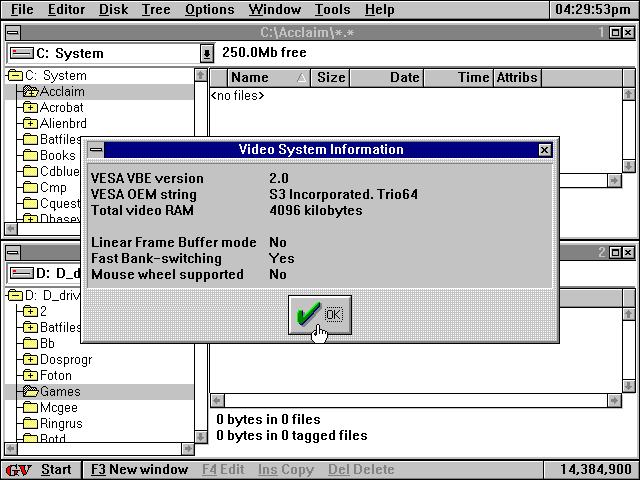Click the Mcgee folder icon

[30, 408]
